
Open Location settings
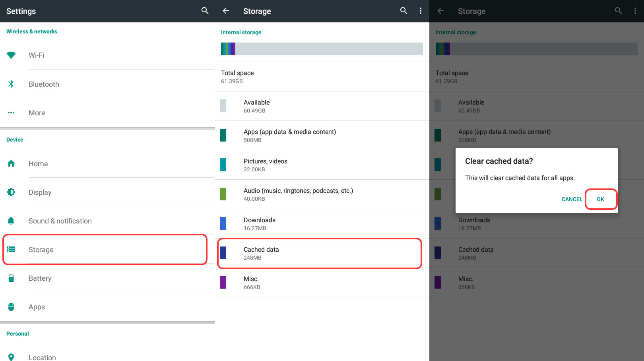coord(42,357)
